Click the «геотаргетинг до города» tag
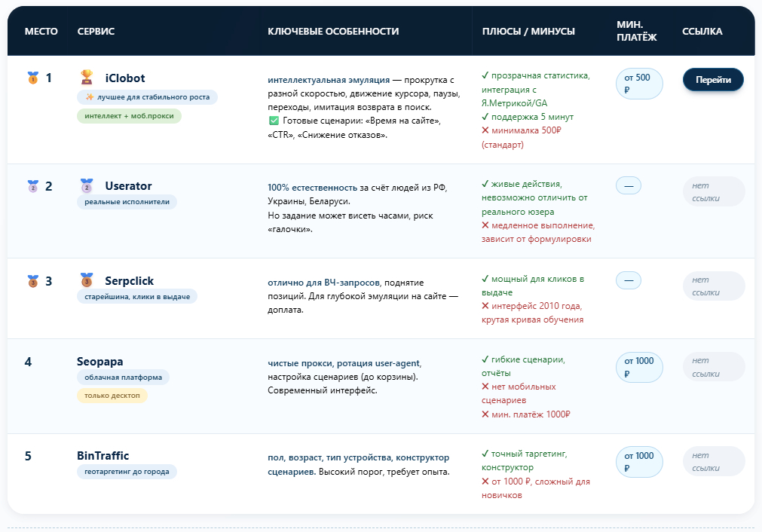The height and width of the screenshot is (532, 762). point(127,472)
